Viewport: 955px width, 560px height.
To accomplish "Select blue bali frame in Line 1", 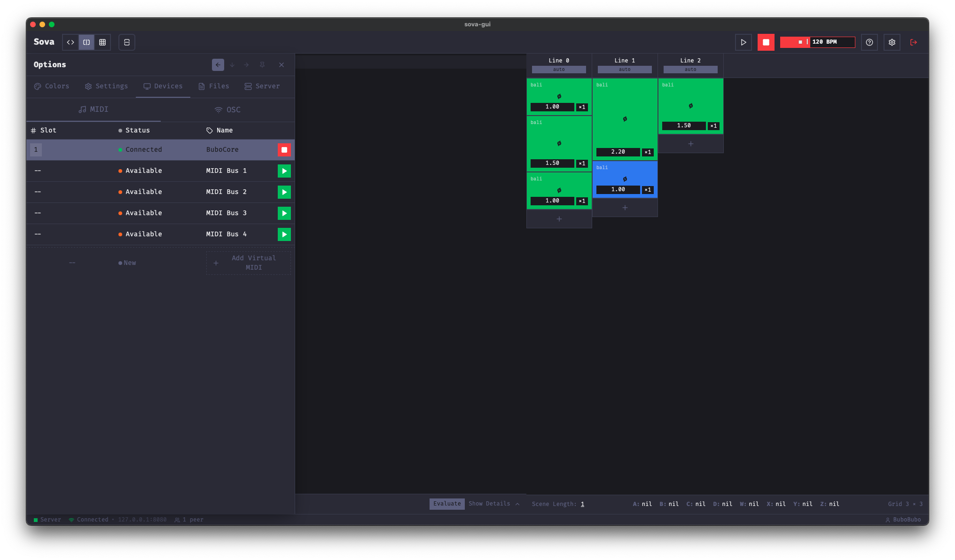I will (625, 179).
